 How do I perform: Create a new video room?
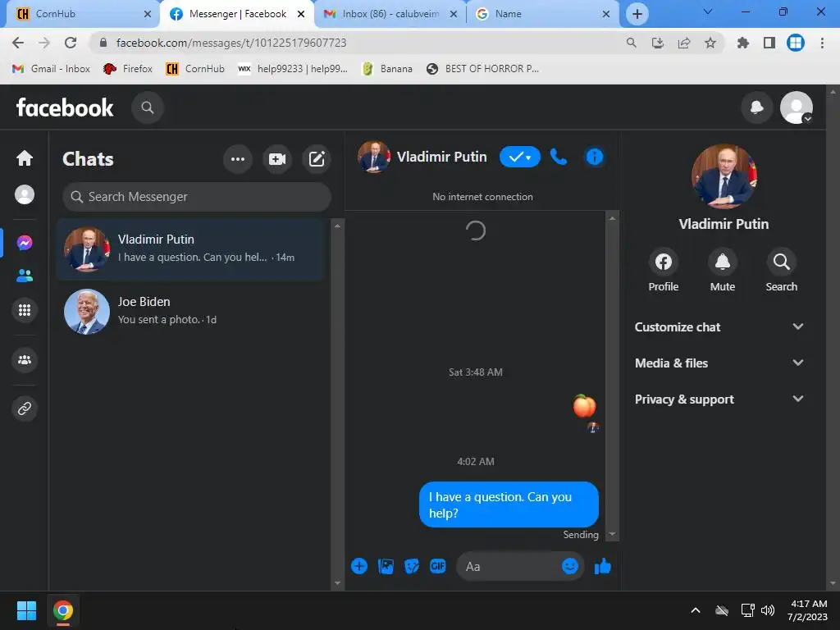click(277, 159)
